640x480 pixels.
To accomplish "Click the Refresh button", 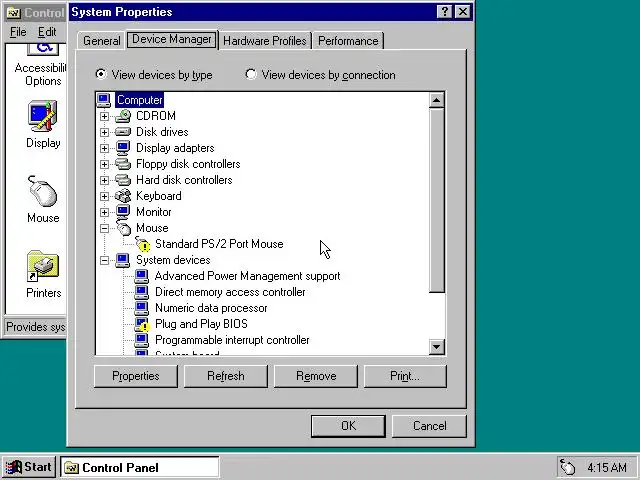I will pos(226,376).
